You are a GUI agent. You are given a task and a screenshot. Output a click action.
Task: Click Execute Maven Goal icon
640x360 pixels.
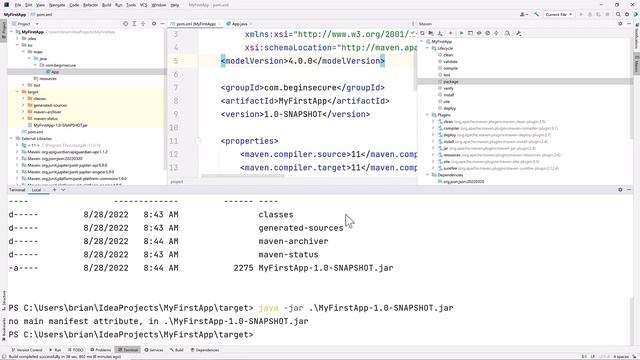[470, 33]
